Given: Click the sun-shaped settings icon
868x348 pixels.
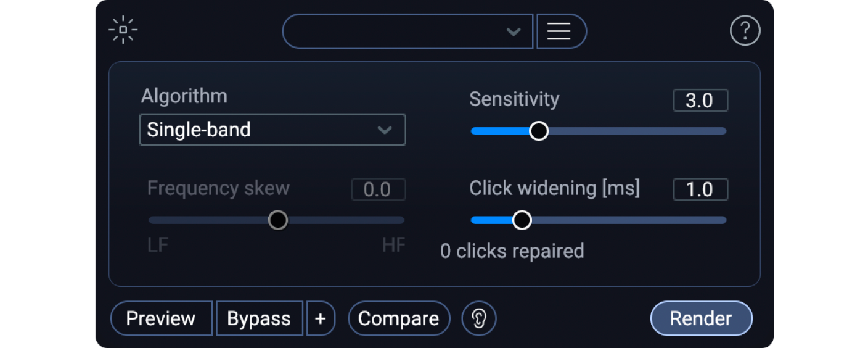Looking at the screenshot, I should point(123,30).
